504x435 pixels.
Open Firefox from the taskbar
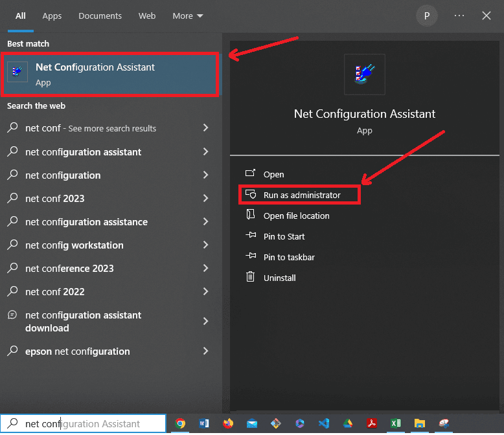pos(228,424)
